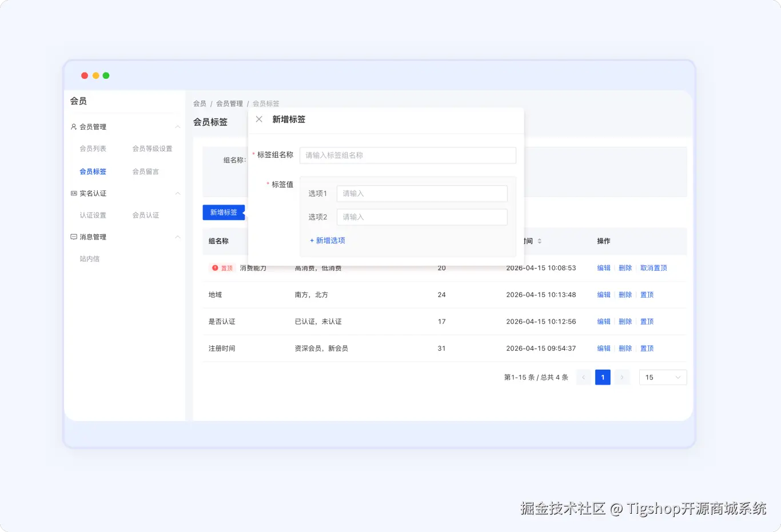This screenshot has height=532, width=781.
Task: Click timestamp 2026-04-15 09:54:37
Action: tap(541, 349)
